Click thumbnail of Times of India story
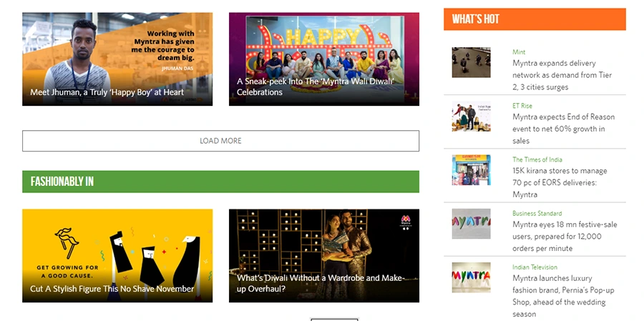The height and width of the screenshot is (321, 644). [x=471, y=170]
